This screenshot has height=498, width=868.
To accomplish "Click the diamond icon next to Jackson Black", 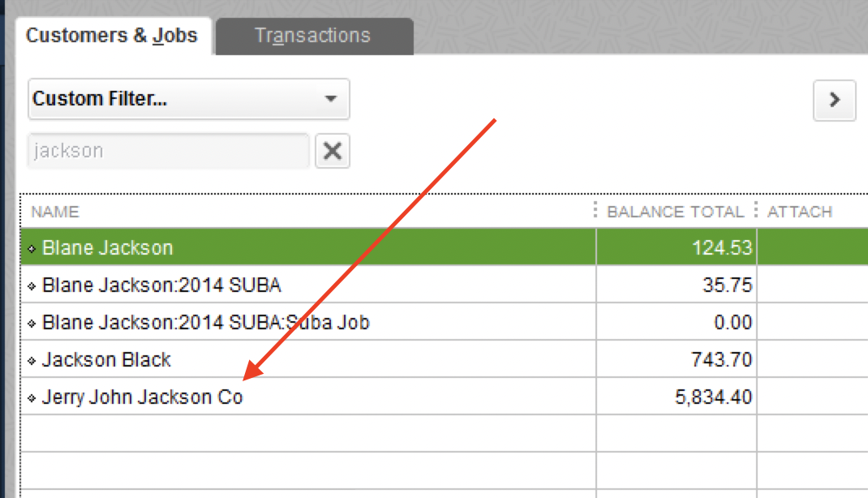I will tap(32, 359).
